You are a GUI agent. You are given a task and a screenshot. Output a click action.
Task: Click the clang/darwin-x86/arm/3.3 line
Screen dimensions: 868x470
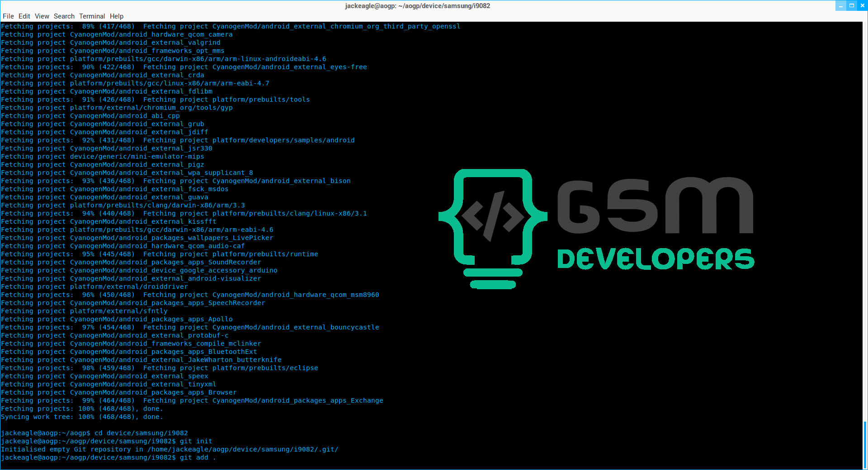tap(123, 206)
